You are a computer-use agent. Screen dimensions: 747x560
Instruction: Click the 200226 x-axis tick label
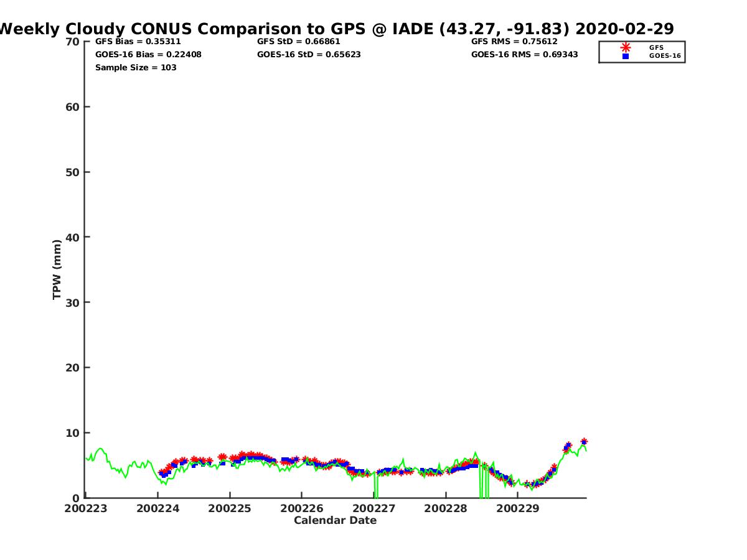pos(302,508)
